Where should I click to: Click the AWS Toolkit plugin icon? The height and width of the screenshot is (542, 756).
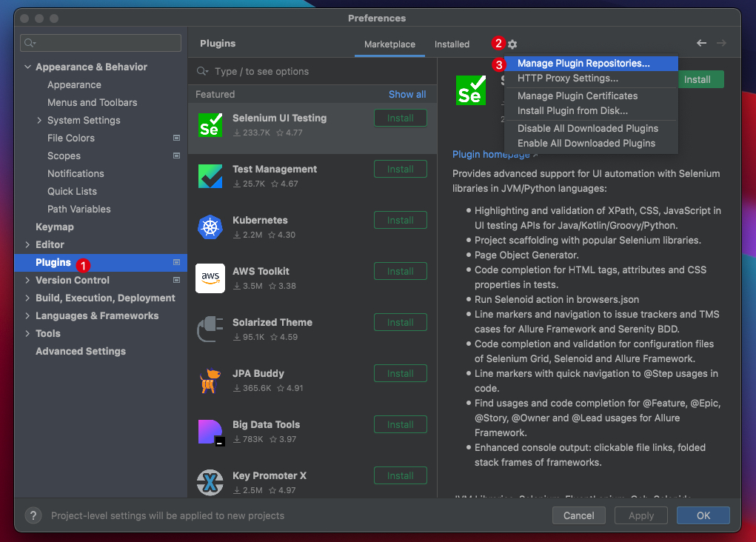[210, 278]
